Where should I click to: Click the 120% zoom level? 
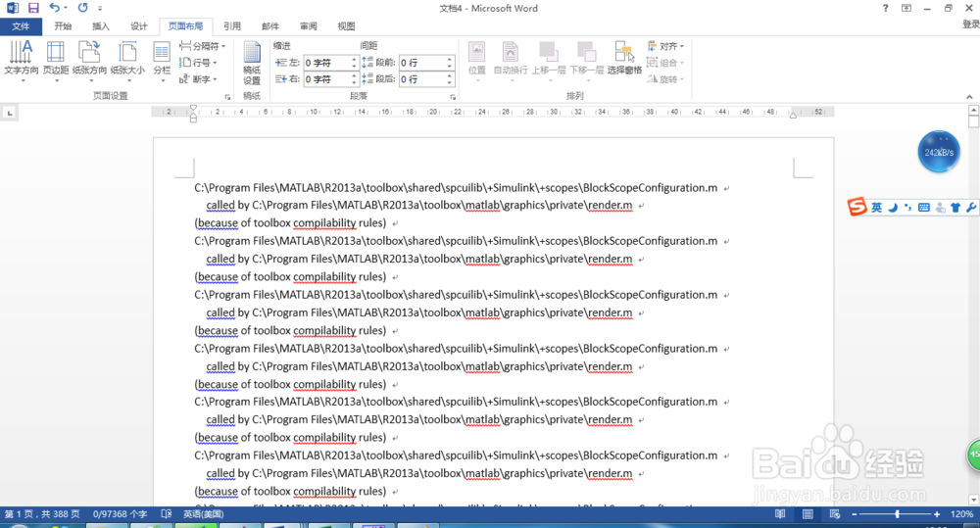(961, 513)
